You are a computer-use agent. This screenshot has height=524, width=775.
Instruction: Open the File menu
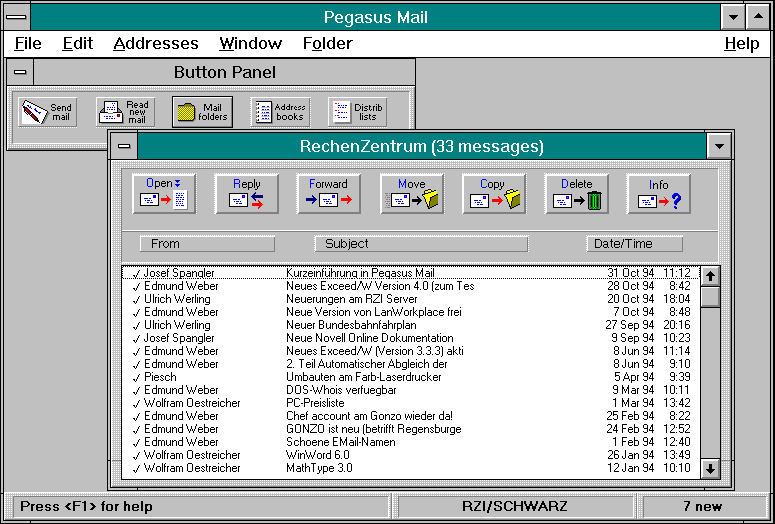[x=28, y=43]
